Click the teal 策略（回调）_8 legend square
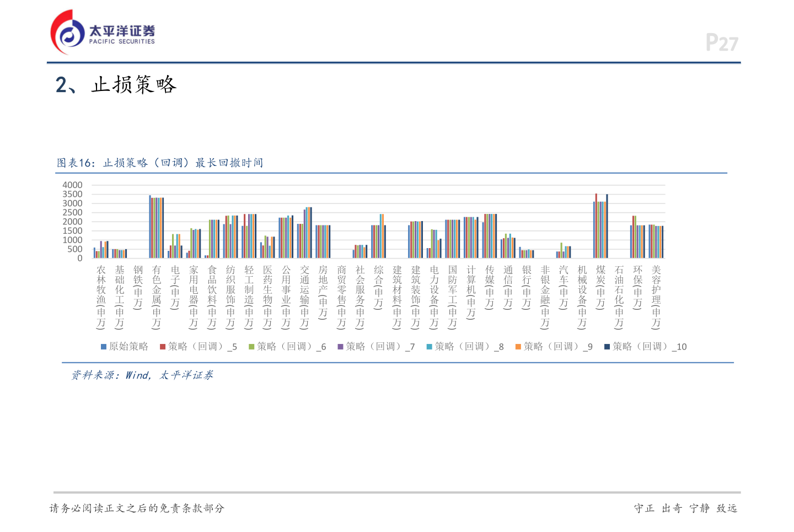The image size is (794, 532). click(x=431, y=346)
